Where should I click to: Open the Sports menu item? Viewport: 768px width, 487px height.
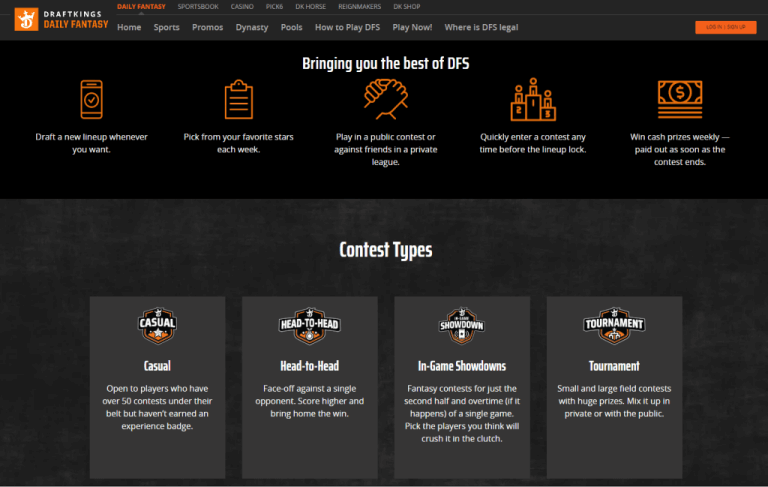click(167, 27)
